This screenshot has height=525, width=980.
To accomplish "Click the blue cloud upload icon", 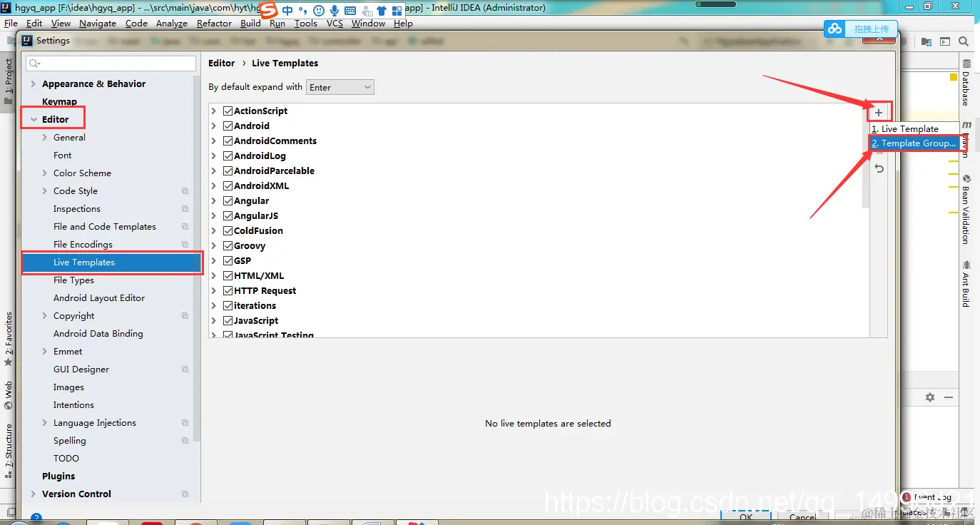I will (x=835, y=29).
